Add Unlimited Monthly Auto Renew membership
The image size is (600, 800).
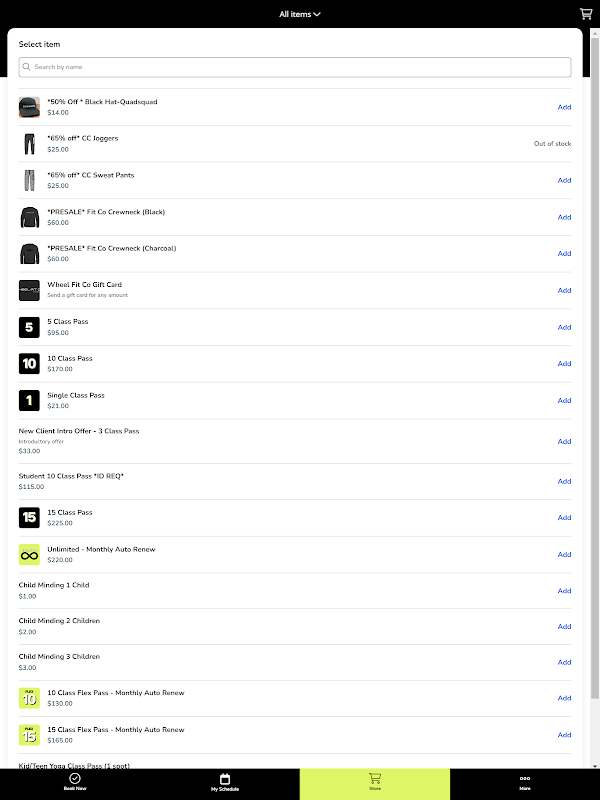coord(564,555)
